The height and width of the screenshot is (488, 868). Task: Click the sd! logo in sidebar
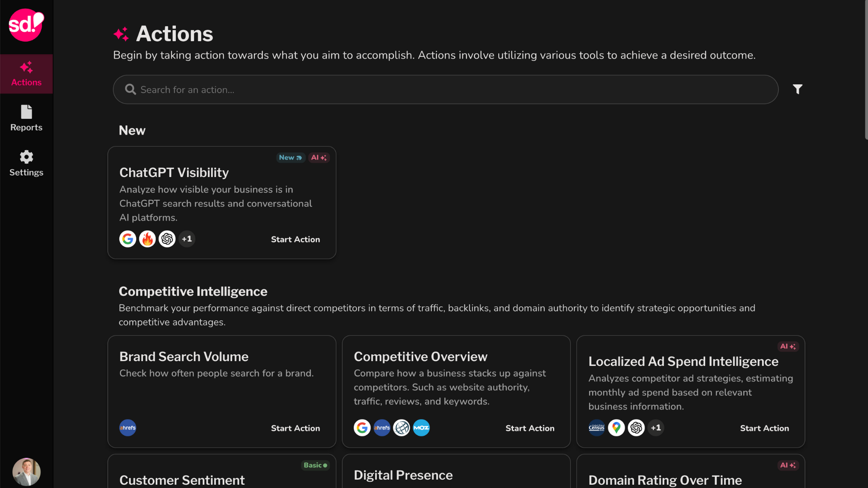point(26,25)
